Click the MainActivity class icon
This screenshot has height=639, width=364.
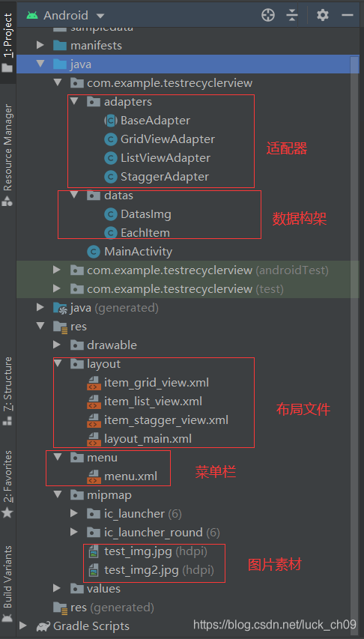94,252
